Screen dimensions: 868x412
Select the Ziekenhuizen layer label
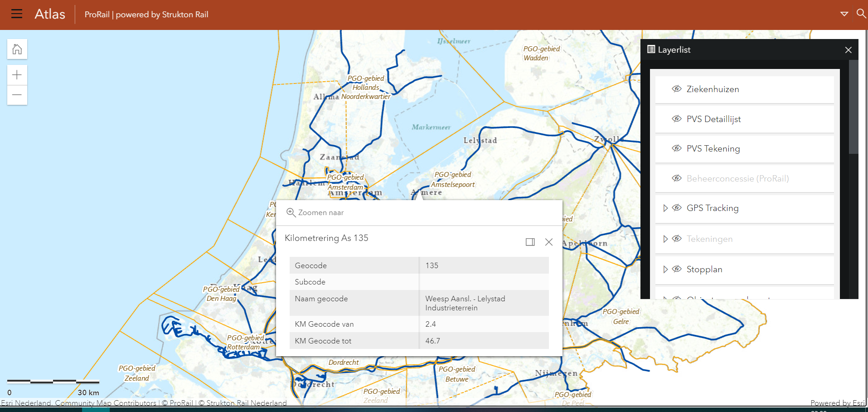coord(713,89)
